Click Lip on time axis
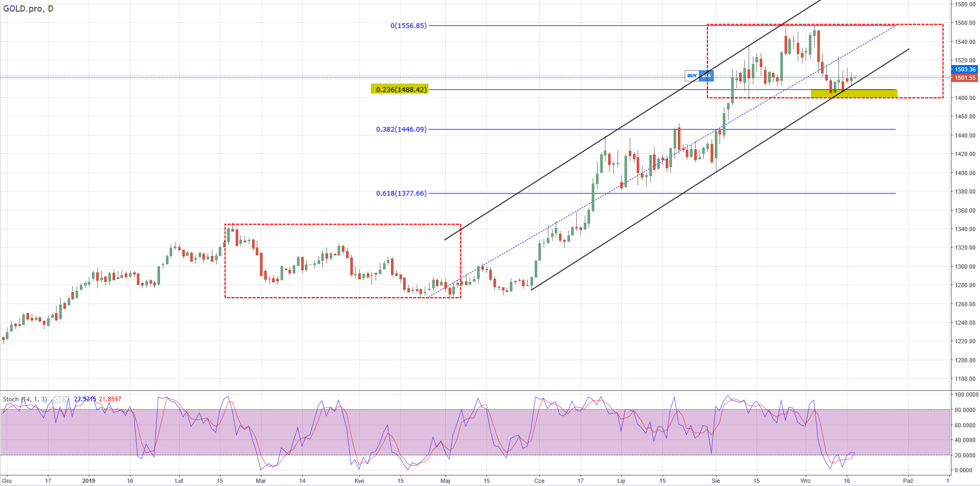The width and height of the screenshot is (980, 486). pyautogui.click(x=621, y=481)
